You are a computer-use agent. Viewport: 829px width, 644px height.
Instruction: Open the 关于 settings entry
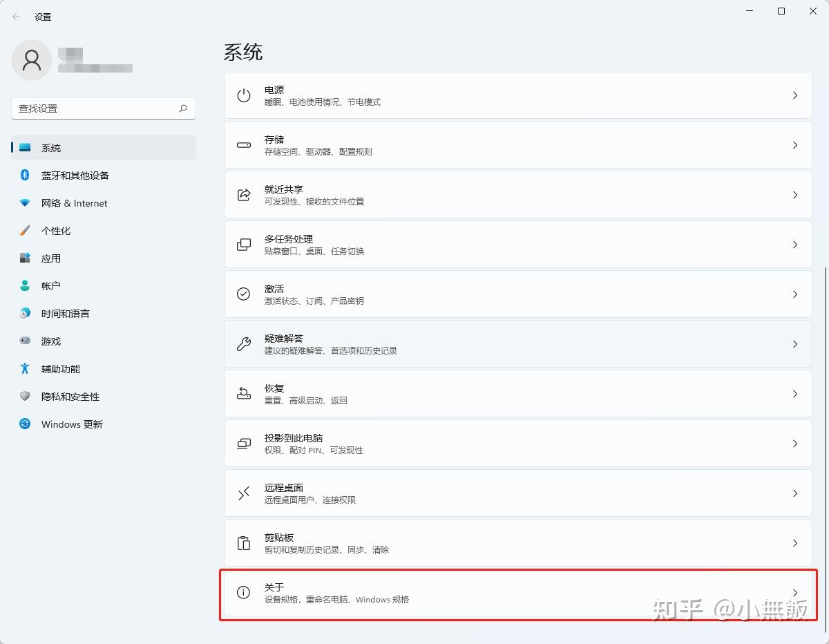484,593
